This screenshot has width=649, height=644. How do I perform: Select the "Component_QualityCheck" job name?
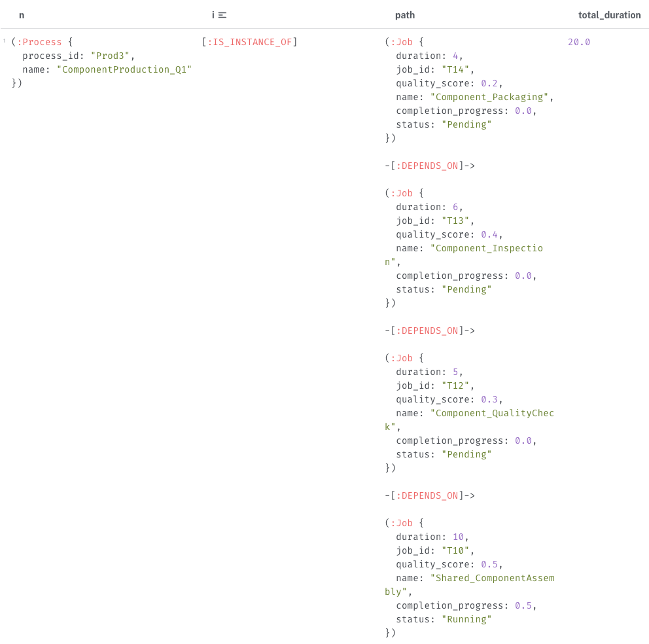pos(491,414)
